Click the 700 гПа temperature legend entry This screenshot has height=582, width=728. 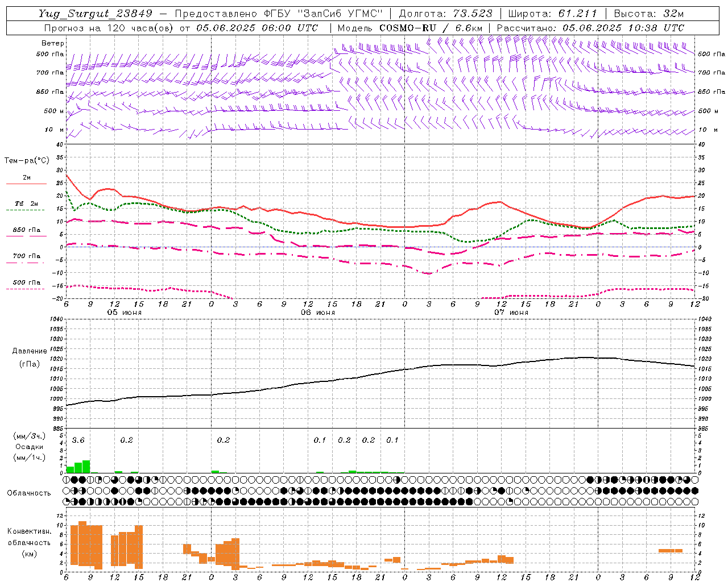(x=26, y=257)
